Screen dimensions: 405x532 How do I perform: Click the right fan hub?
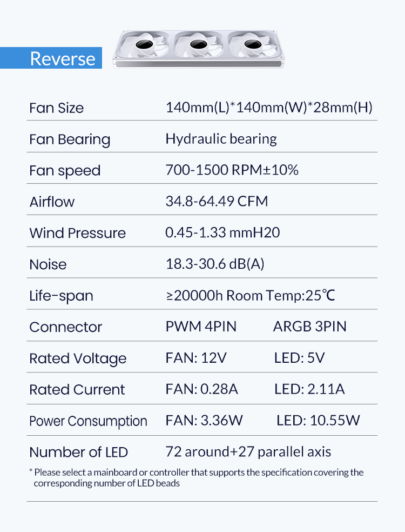tap(253, 43)
